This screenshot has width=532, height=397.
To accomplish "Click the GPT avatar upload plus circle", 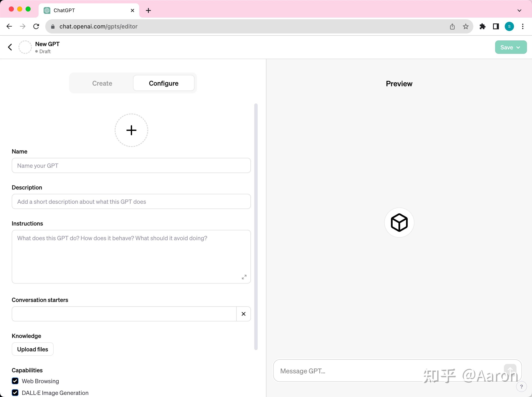I will tap(131, 130).
